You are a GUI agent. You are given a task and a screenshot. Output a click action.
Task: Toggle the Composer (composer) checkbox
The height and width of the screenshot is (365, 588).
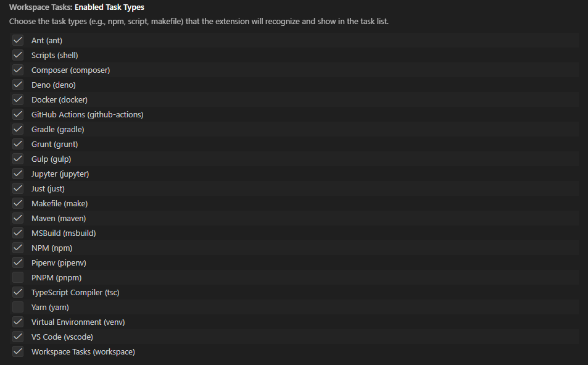tap(18, 70)
